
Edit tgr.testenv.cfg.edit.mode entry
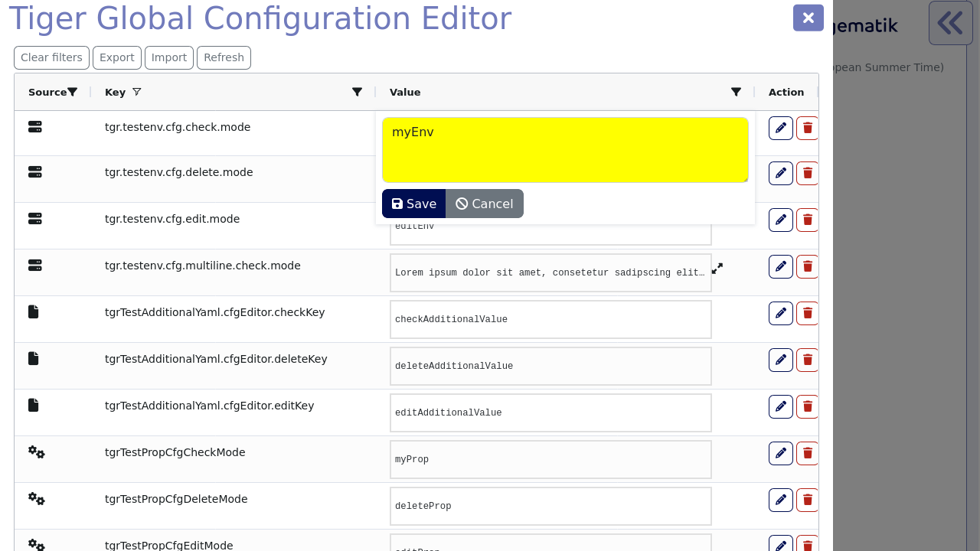781,220
